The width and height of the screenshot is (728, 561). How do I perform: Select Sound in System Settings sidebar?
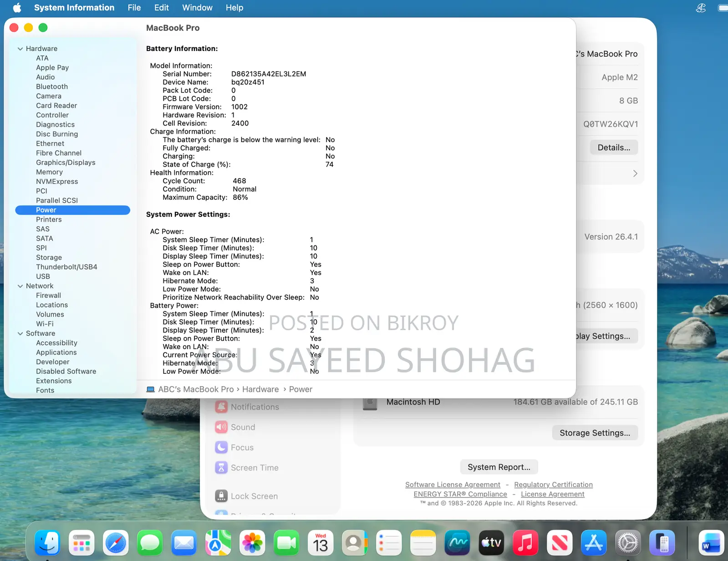point(243,427)
